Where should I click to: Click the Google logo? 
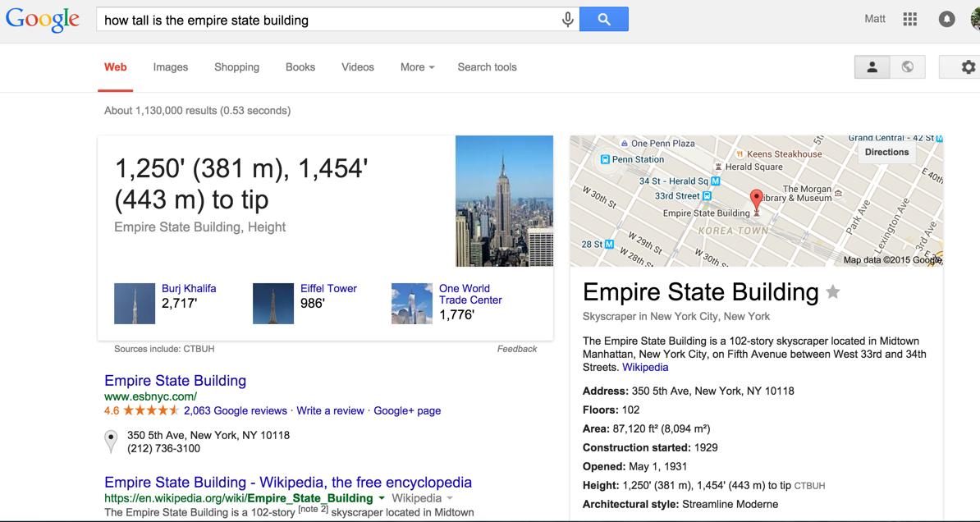(x=43, y=20)
